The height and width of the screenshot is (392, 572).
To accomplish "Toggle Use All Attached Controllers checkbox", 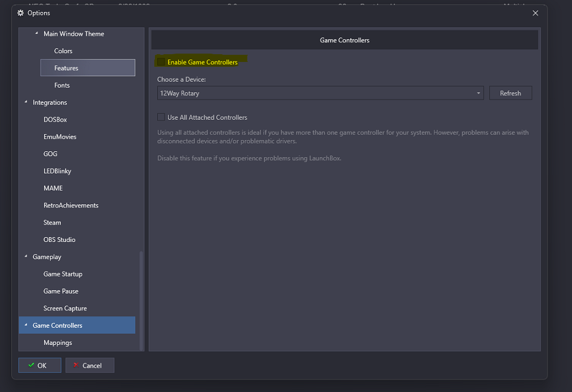I will pos(161,117).
